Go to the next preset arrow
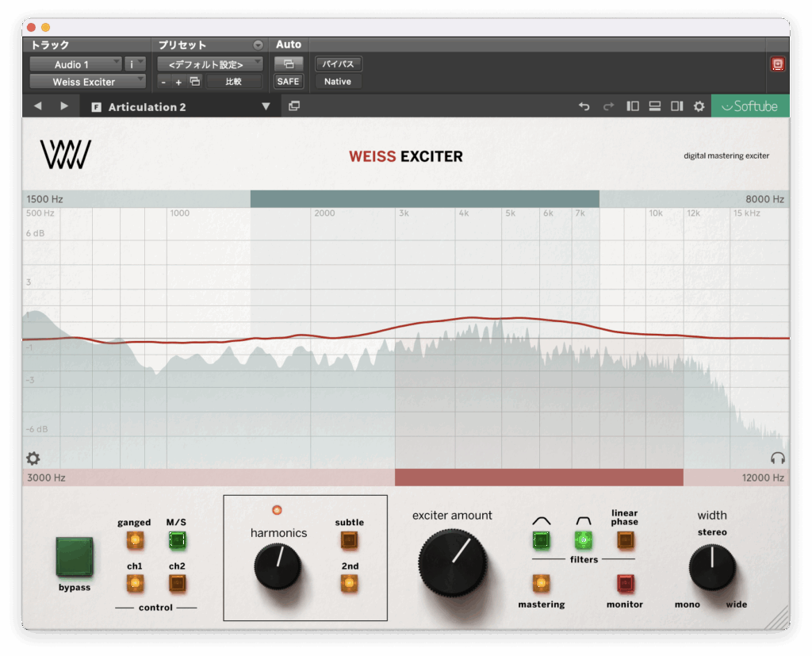The image size is (812, 656). (64, 106)
